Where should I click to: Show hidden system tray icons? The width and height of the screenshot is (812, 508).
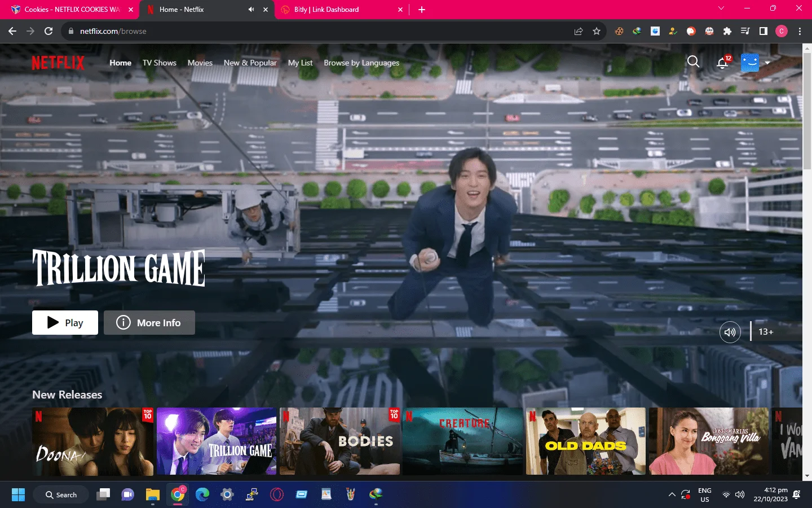pyautogui.click(x=672, y=495)
